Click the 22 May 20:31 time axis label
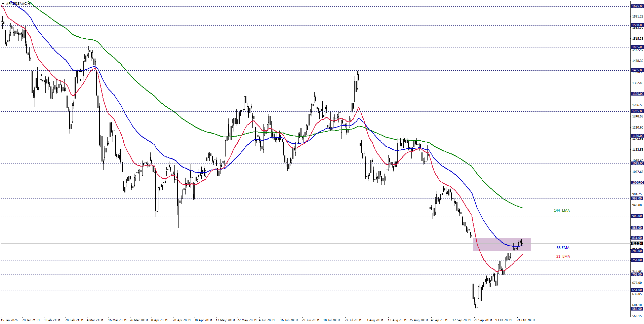This screenshot has width=644, height=324. [x=247, y=320]
